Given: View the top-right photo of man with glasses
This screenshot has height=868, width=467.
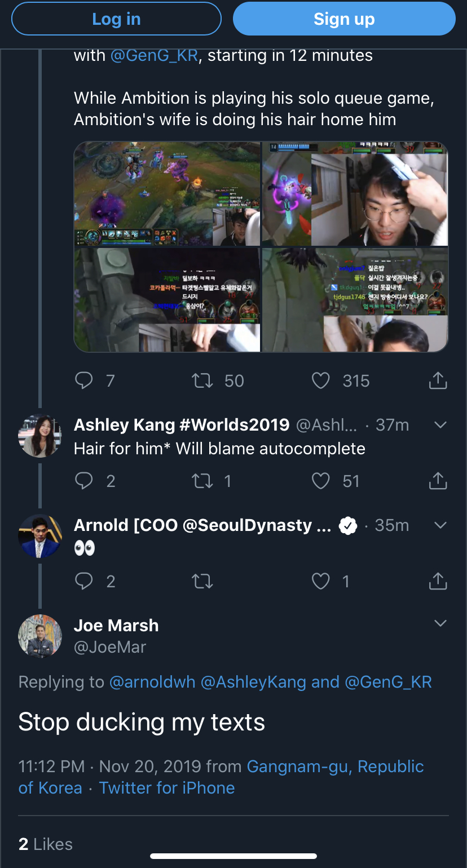Looking at the screenshot, I should point(355,194).
